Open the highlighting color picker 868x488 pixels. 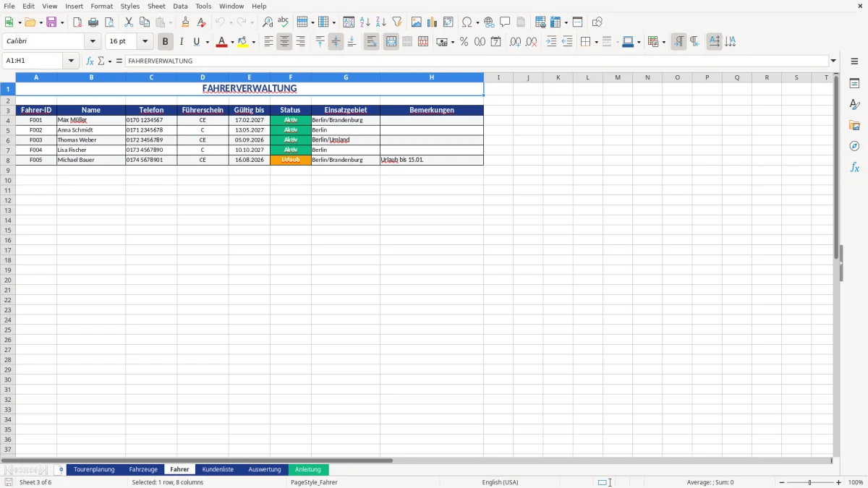tap(252, 41)
